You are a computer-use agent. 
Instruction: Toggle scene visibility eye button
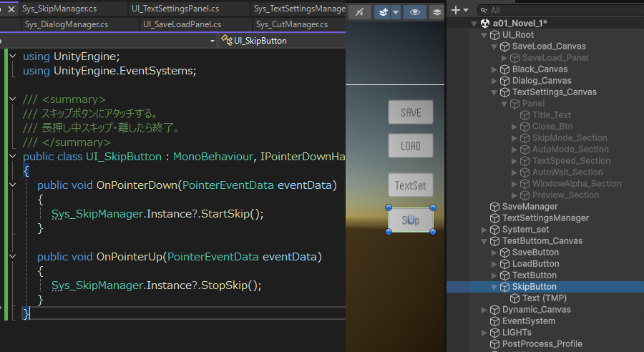point(414,11)
